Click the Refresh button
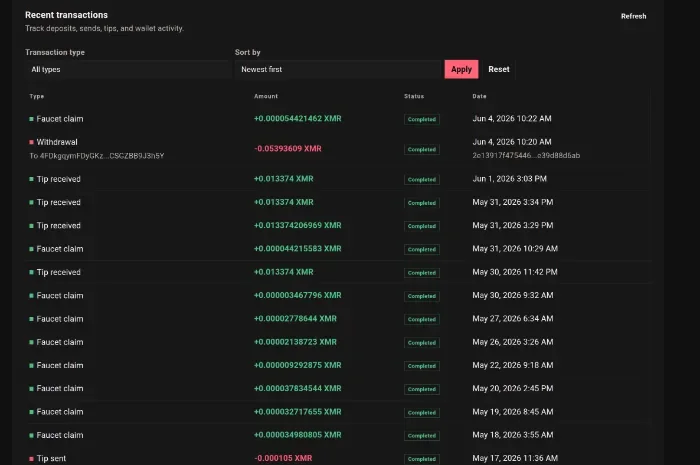Screen dimensions: 700x465 pos(633,16)
